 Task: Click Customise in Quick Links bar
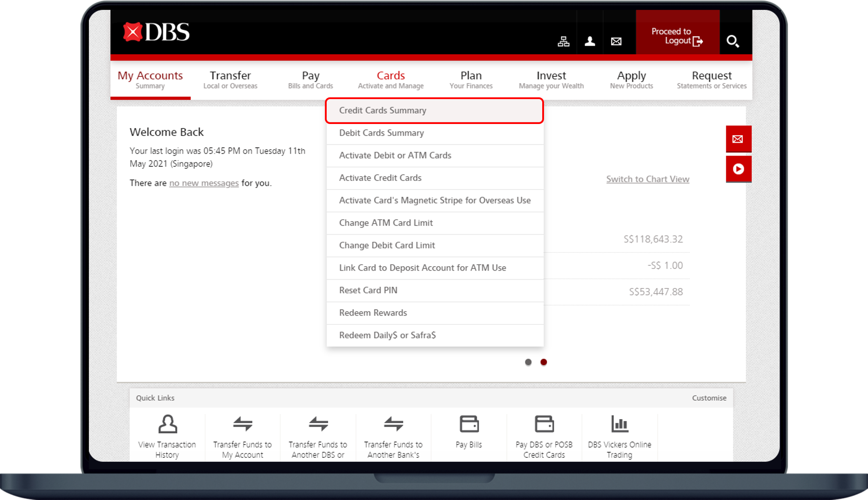(709, 398)
